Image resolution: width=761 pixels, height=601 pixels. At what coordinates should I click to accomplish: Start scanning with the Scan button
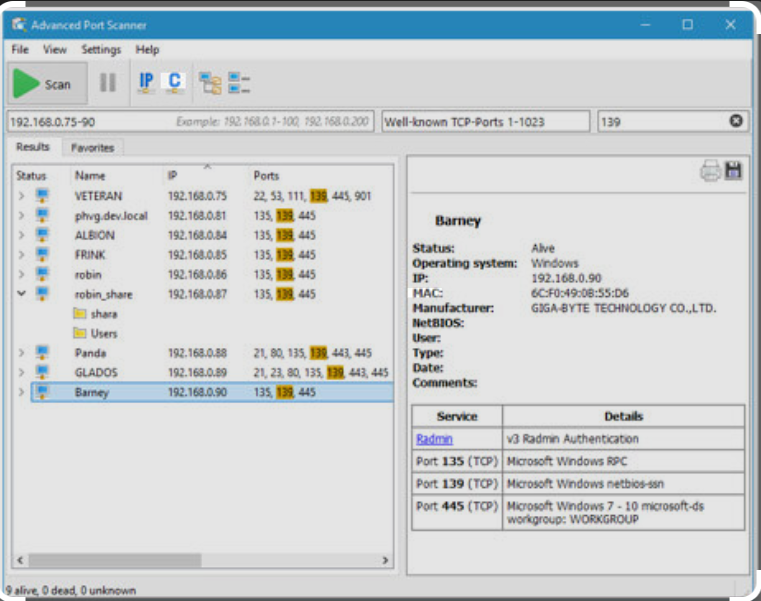point(47,83)
